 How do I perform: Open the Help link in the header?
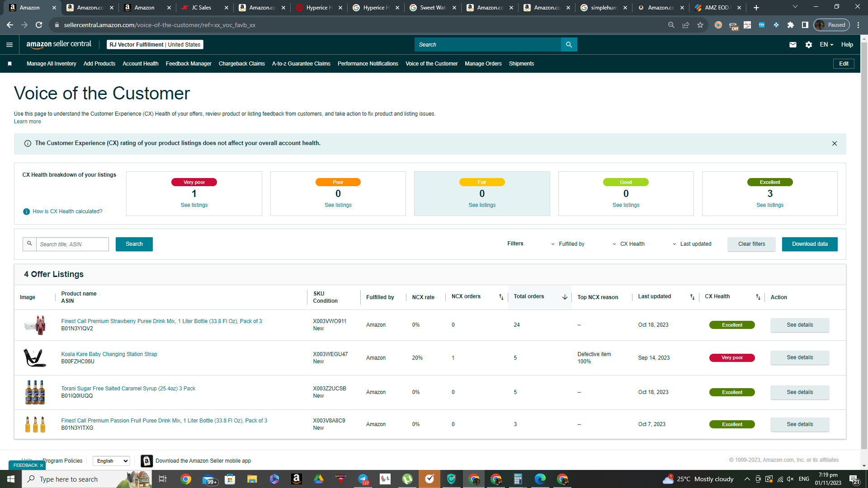pyautogui.click(x=847, y=45)
